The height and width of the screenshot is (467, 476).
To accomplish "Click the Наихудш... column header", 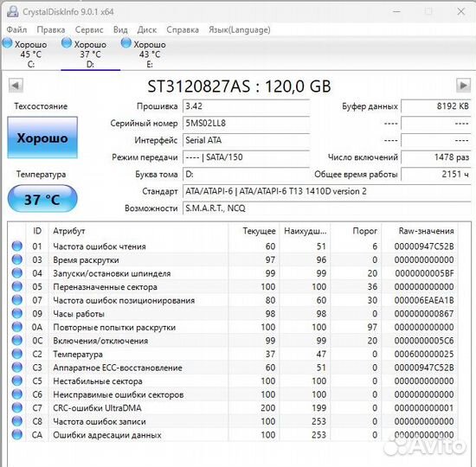I will [x=305, y=231].
